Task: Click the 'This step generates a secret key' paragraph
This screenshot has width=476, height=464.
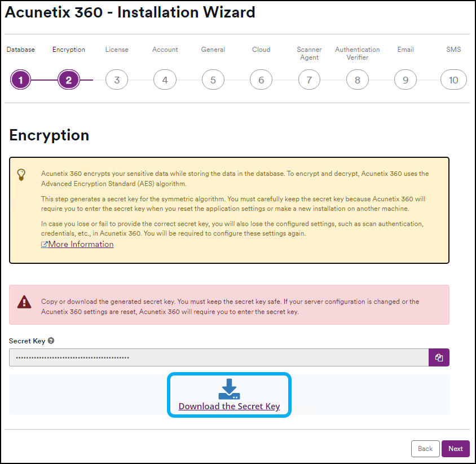Action: [233, 204]
